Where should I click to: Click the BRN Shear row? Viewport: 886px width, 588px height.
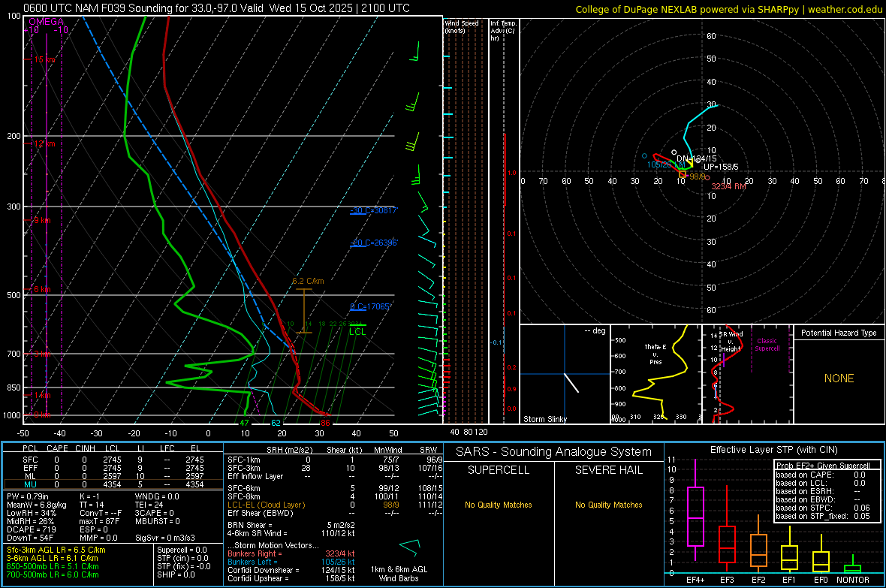click(291, 525)
